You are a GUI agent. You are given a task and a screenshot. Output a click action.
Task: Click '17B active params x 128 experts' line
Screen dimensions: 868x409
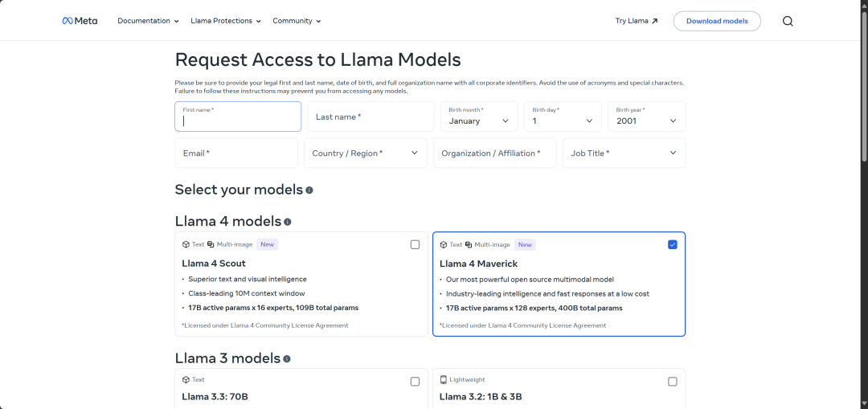click(534, 308)
